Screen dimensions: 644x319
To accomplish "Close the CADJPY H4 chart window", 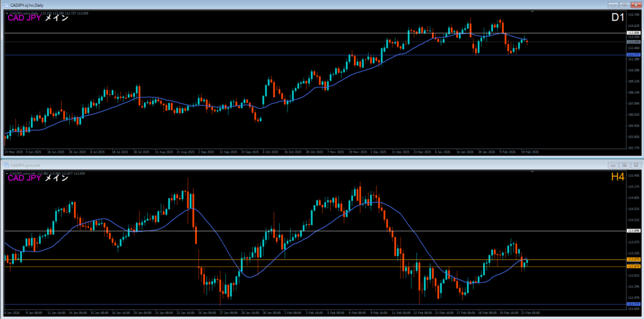I will click(635, 164).
